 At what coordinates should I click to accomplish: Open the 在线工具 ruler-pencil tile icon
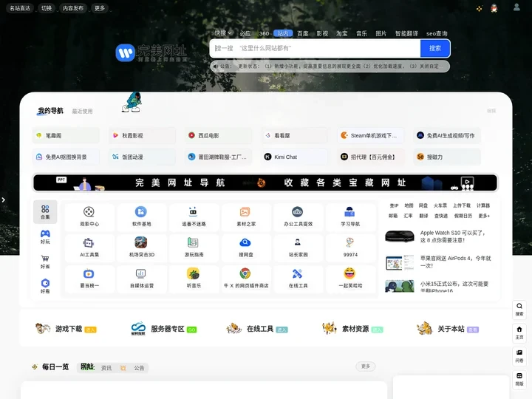click(297, 273)
